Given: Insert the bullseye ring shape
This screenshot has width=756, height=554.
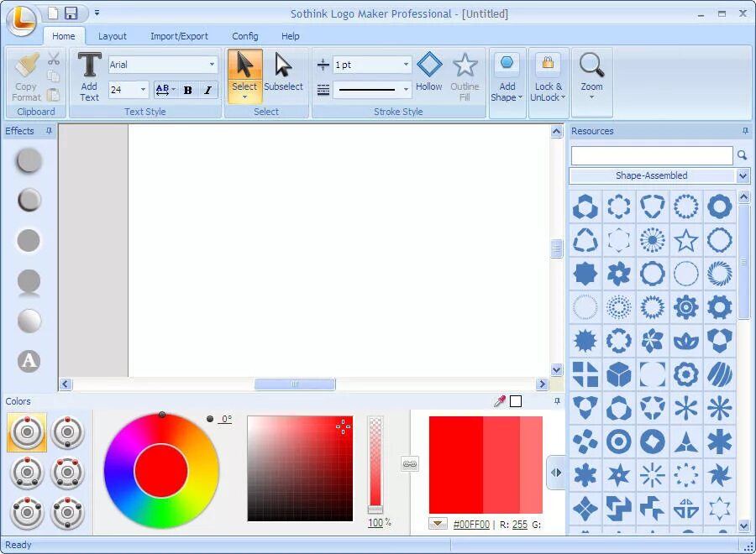Looking at the screenshot, I should pos(618,442).
